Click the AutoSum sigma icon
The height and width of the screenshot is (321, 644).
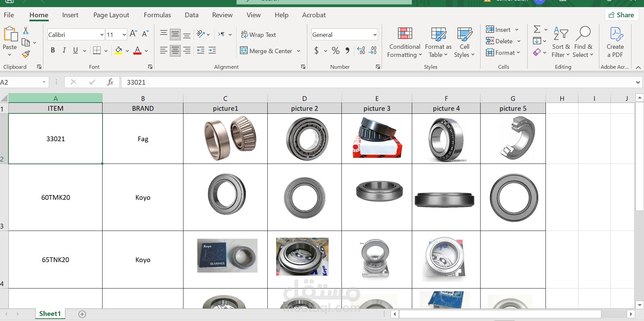tap(537, 29)
